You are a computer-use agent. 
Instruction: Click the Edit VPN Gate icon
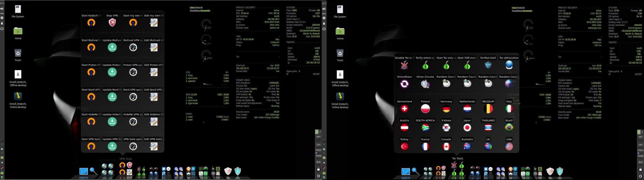click(154, 146)
